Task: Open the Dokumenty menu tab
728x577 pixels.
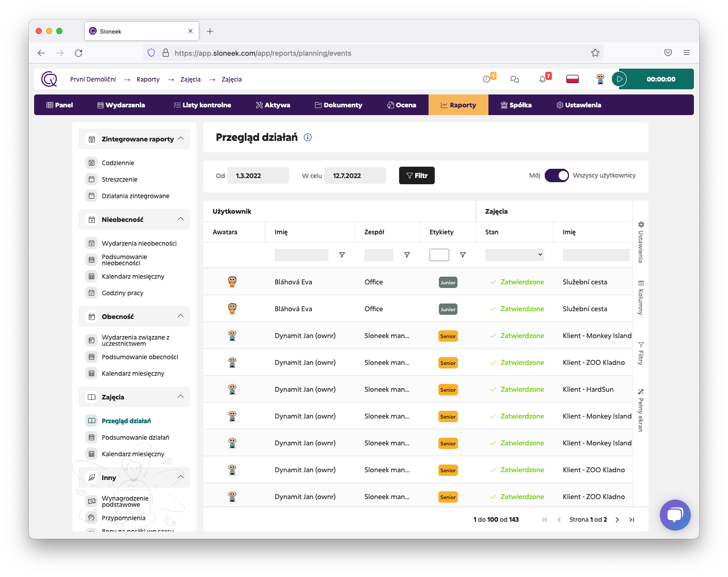Action: point(339,105)
